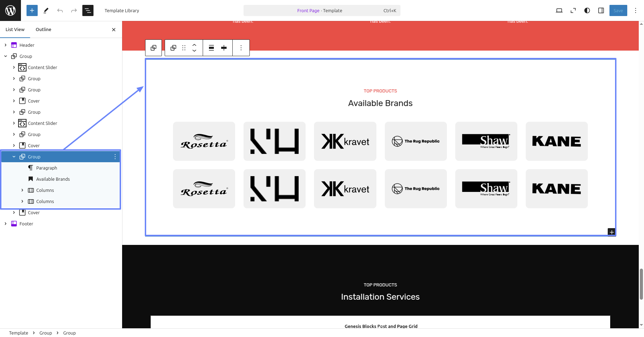Expand the Header tree item
Screen dimensions: 644x337
(6, 45)
